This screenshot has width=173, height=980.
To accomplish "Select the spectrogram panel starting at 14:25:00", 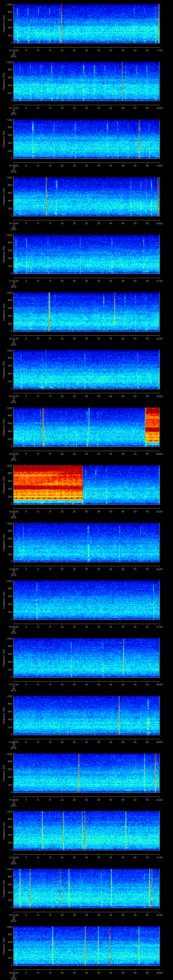I will point(87,543).
